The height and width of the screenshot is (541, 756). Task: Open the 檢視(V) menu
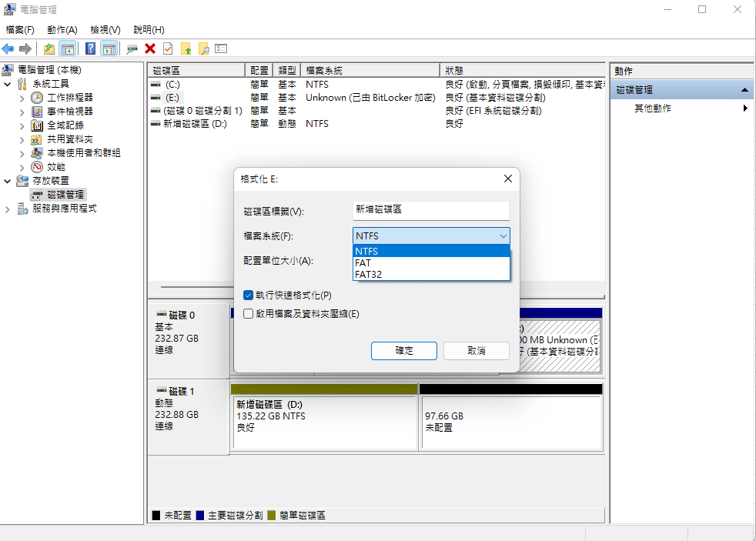coord(105,29)
